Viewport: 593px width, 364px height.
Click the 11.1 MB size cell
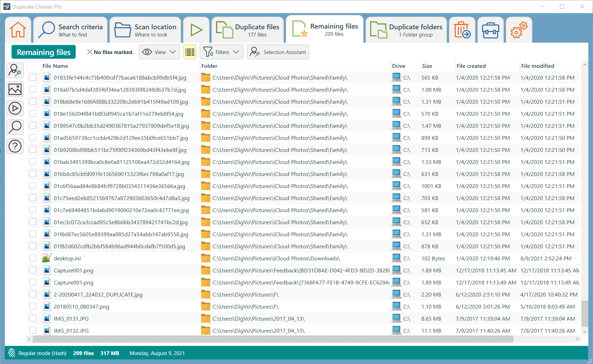pos(431,331)
